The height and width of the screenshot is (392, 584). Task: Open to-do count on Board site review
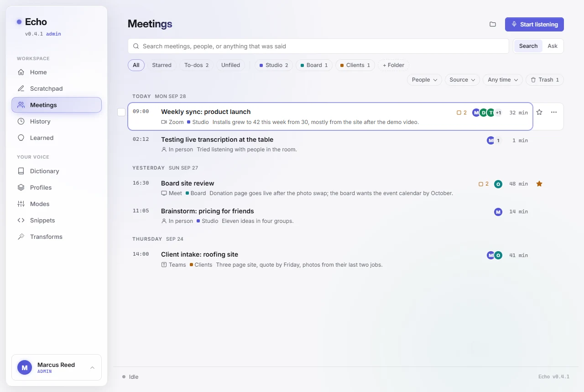[484, 184]
